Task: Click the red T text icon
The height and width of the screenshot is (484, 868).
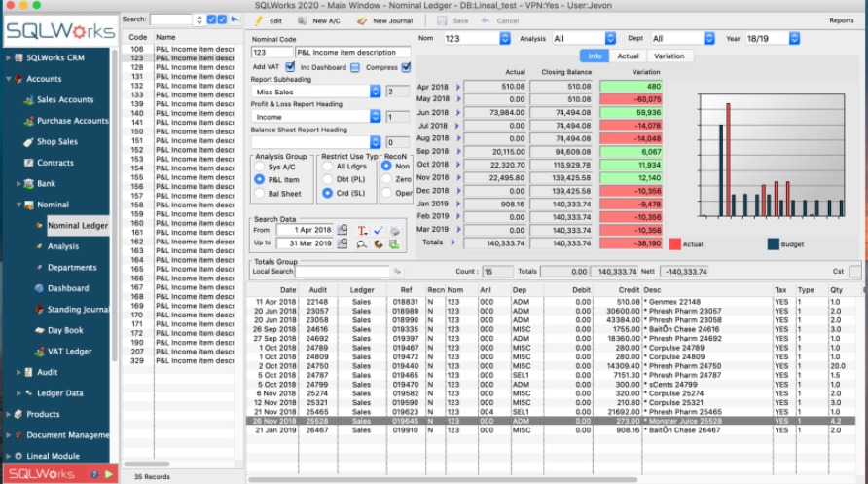Action: (361, 231)
